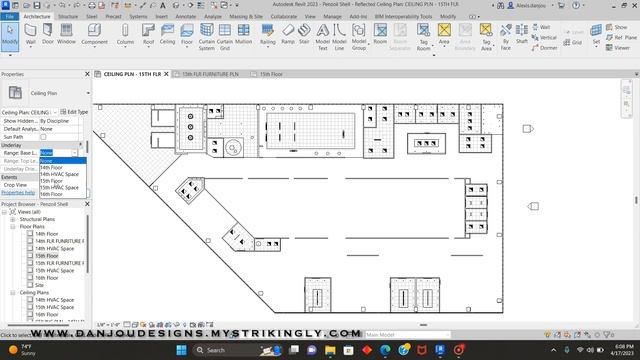Select the Wall tool in ribbon

pyautogui.click(x=30, y=34)
